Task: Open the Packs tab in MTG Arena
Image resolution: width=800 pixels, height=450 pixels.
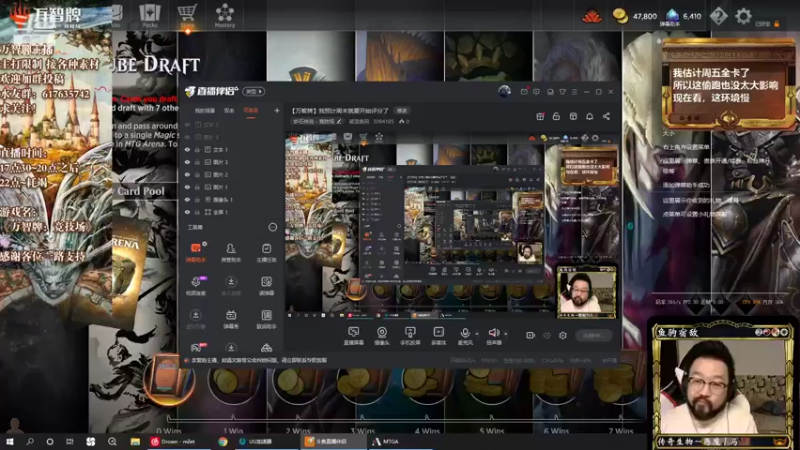Action: 149,16
